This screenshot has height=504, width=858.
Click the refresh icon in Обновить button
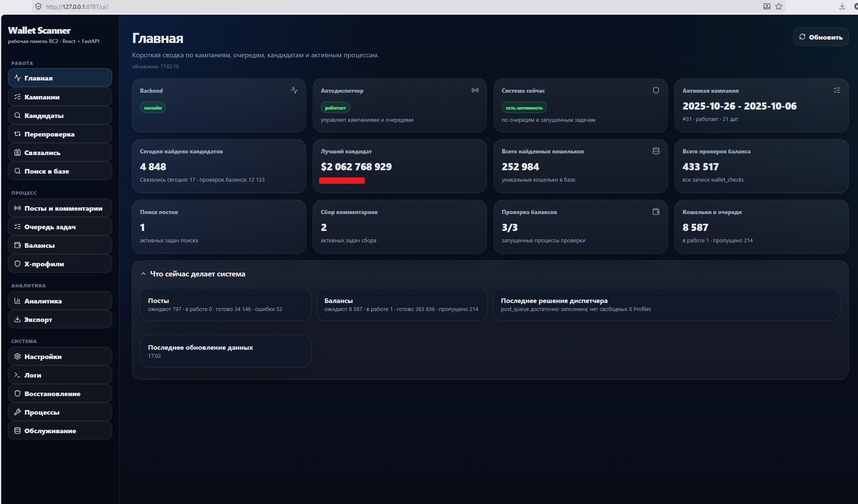pyautogui.click(x=802, y=37)
